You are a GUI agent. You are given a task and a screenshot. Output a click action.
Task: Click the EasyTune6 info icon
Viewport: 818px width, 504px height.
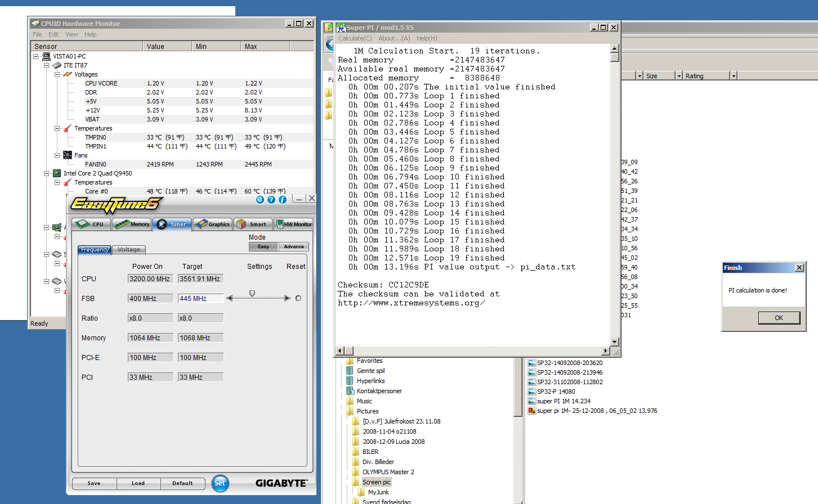tap(283, 200)
